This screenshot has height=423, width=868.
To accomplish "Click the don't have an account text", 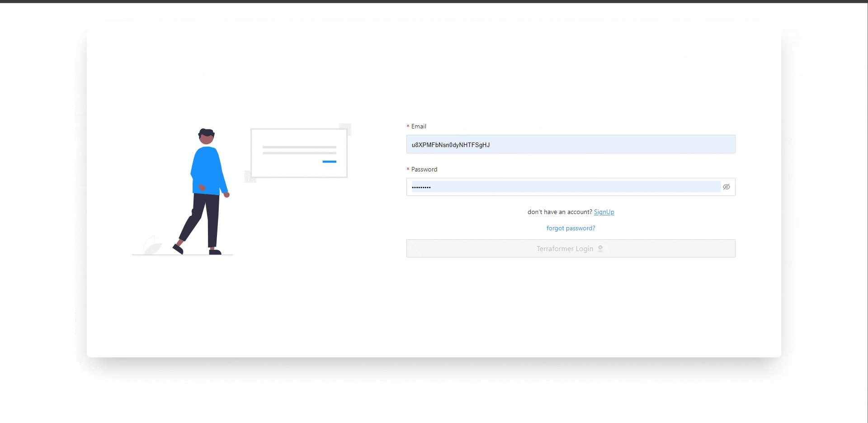I will pyautogui.click(x=560, y=212).
